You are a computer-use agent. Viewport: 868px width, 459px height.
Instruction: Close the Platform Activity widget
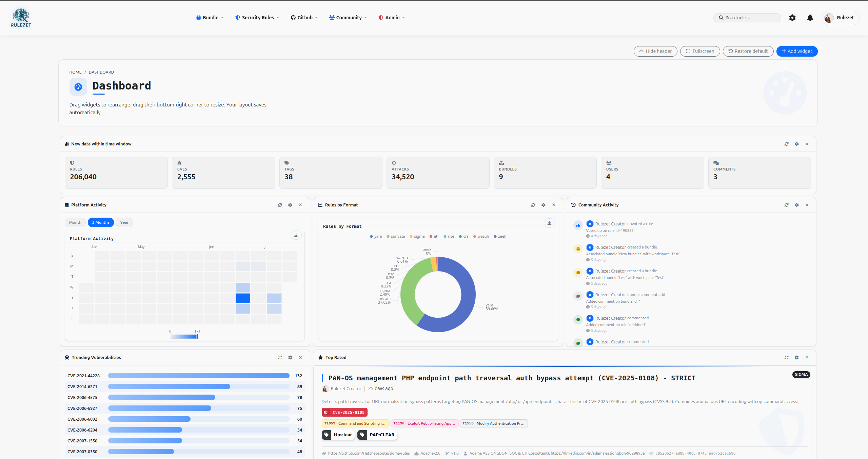point(300,205)
